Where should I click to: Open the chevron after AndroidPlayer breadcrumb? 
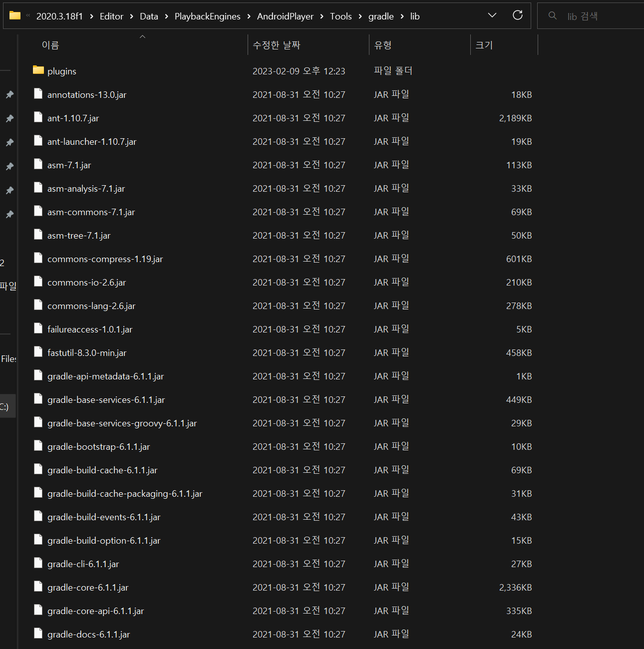pyautogui.click(x=322, y=16)
